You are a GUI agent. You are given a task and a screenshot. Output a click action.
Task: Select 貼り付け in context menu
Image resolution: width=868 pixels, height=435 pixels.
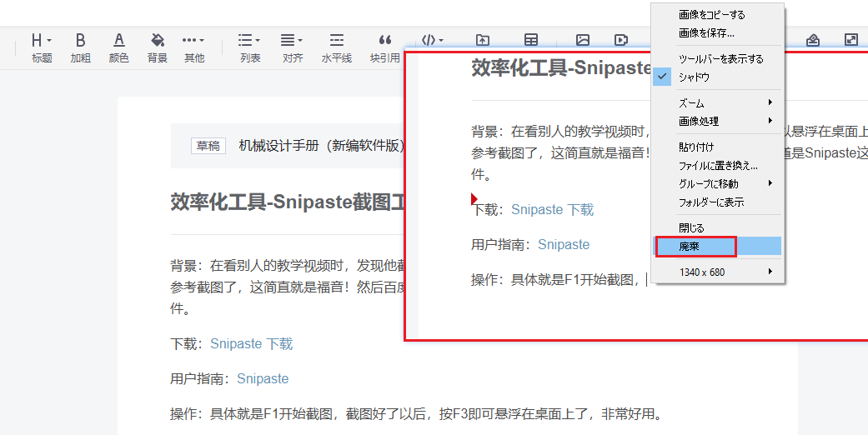pos(717,147)
